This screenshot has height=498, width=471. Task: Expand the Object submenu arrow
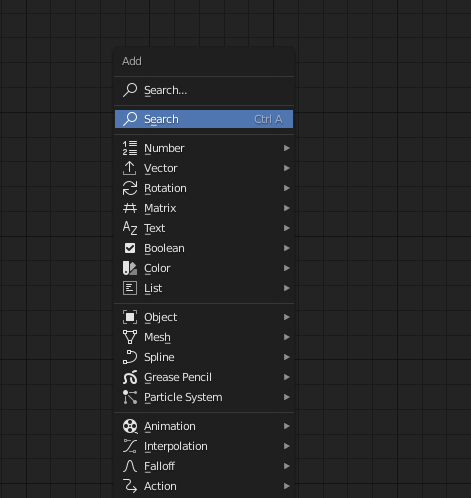pyautogui.click(x=286, y=317)
